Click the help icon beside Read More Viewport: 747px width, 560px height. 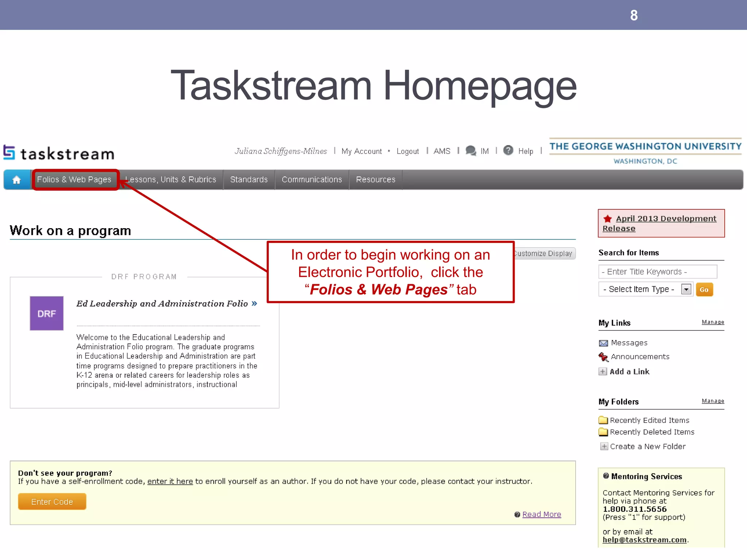tap(517, 514)
